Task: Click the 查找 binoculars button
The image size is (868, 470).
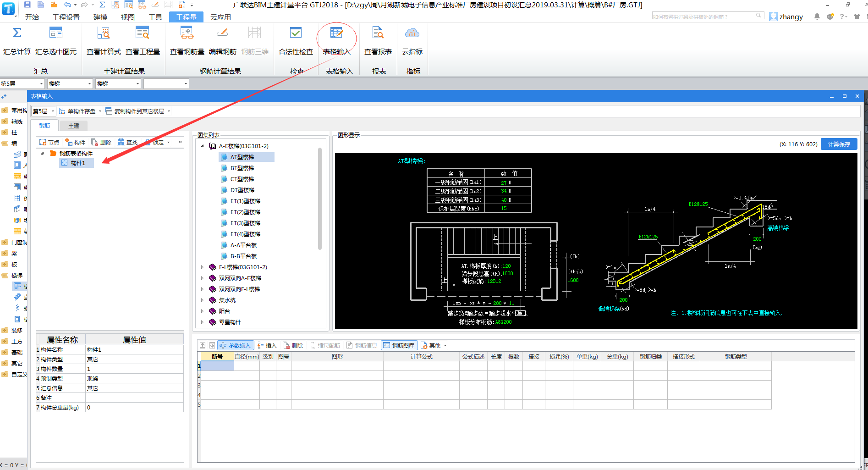Action: pos(127,142)
